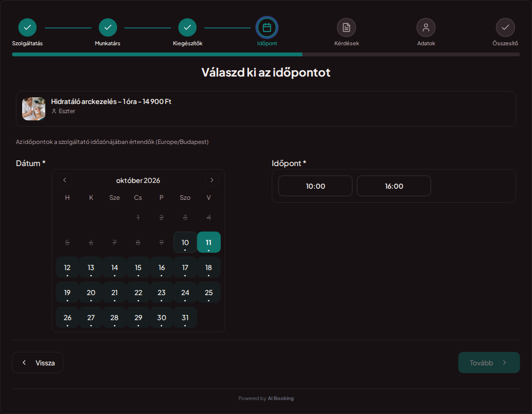Go to previous month in calendar
The height and width of the screenshot is (414, 532).
[65, 180]
